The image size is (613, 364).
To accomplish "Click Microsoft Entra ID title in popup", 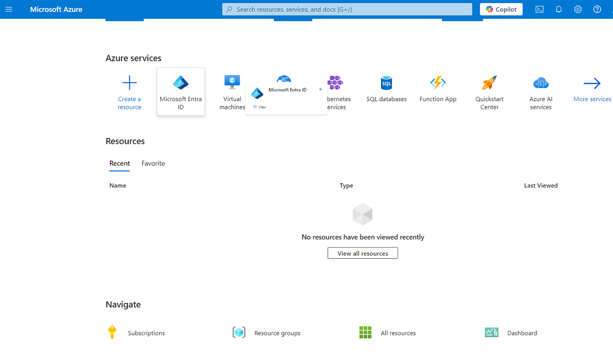I will coord(287,90).
